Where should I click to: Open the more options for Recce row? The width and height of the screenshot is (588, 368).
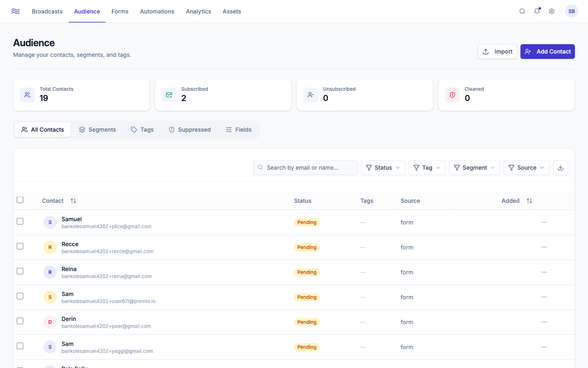pyautogui.click(x=544, y=247)
